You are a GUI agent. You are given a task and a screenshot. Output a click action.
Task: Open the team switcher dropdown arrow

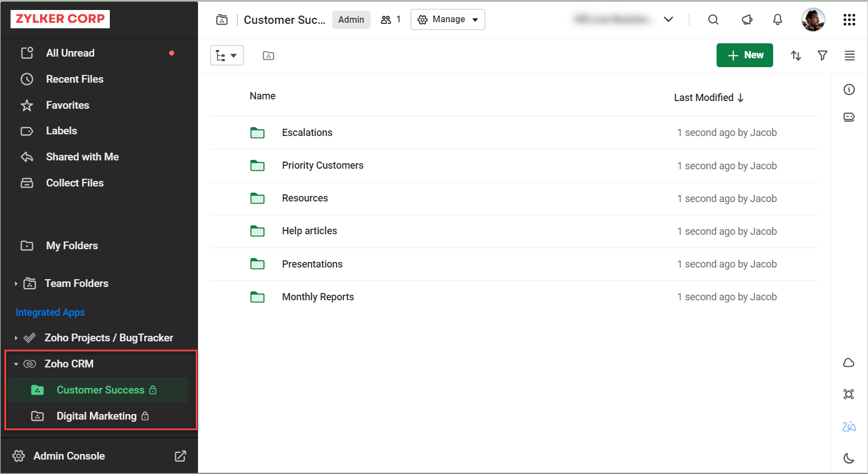tap(669, 19)
